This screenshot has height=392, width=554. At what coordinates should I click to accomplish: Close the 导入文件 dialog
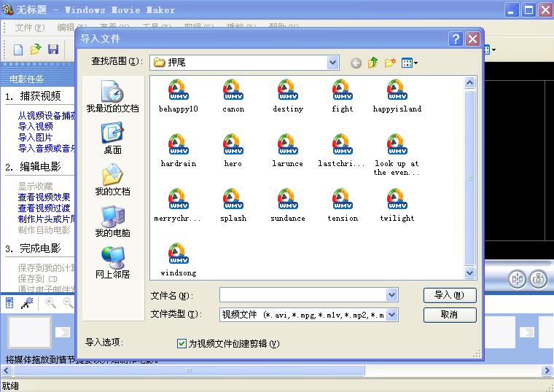472,39
